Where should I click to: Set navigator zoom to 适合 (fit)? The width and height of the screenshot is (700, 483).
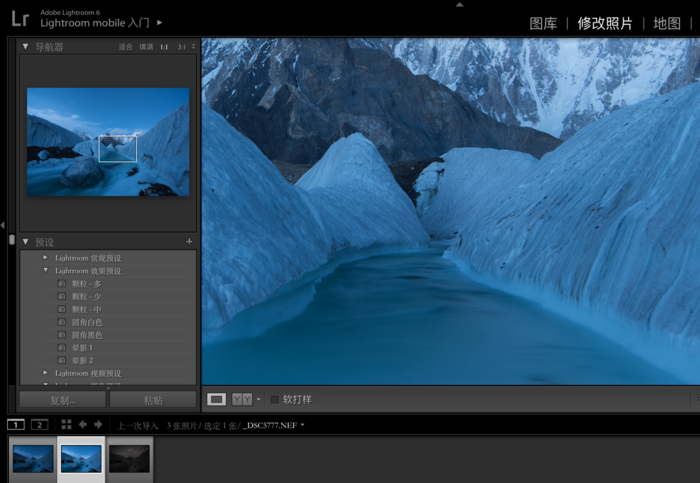(x=125, y=46)
